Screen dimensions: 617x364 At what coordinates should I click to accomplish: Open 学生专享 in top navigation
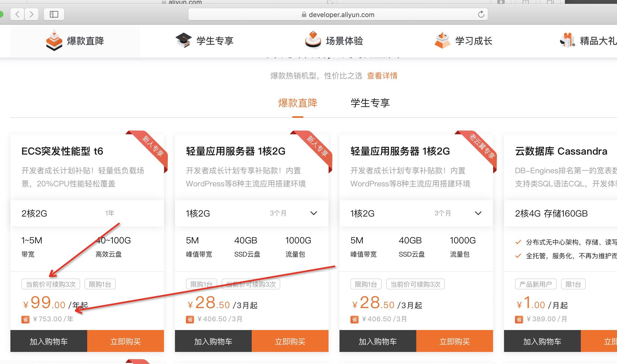point(215,41)
